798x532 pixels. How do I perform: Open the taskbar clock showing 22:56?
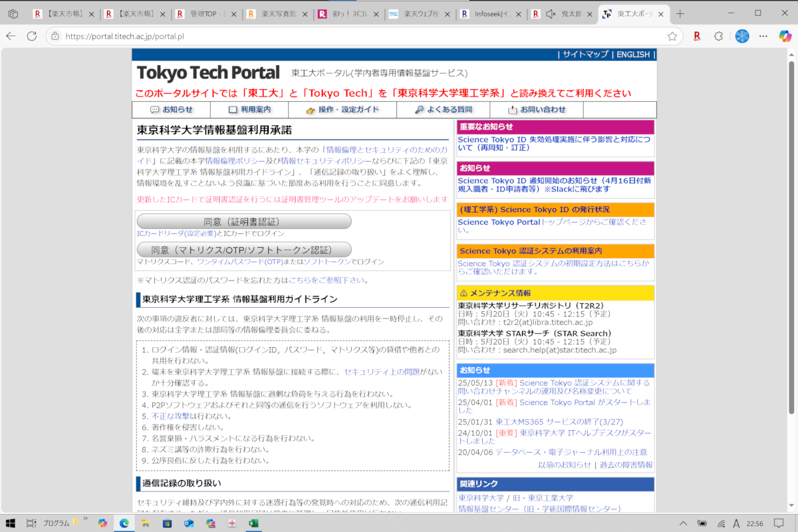[x=755, y=523]
